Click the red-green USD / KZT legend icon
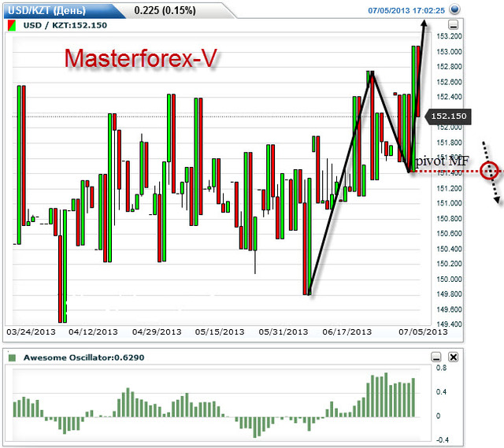Viewport: 504px width, 448px height. (11, 25)
